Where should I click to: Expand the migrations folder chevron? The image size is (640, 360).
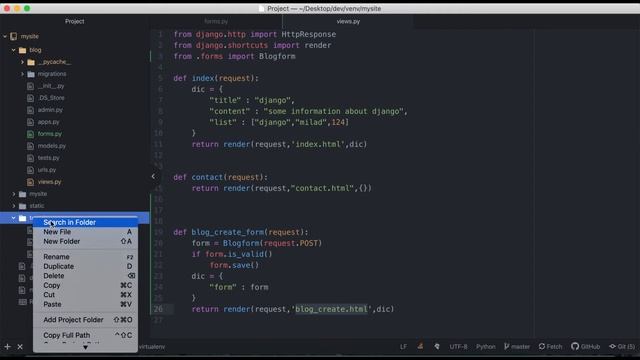22,74
